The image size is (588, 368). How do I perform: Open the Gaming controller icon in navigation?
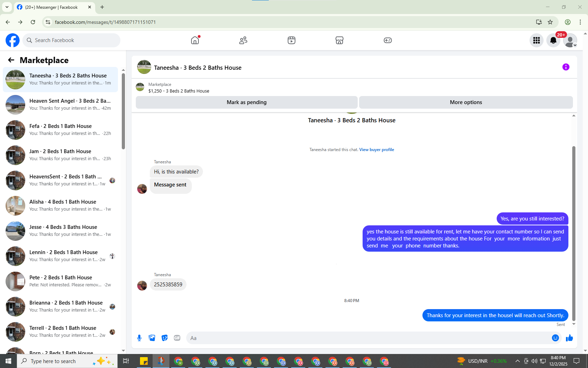tap(388, 40)
